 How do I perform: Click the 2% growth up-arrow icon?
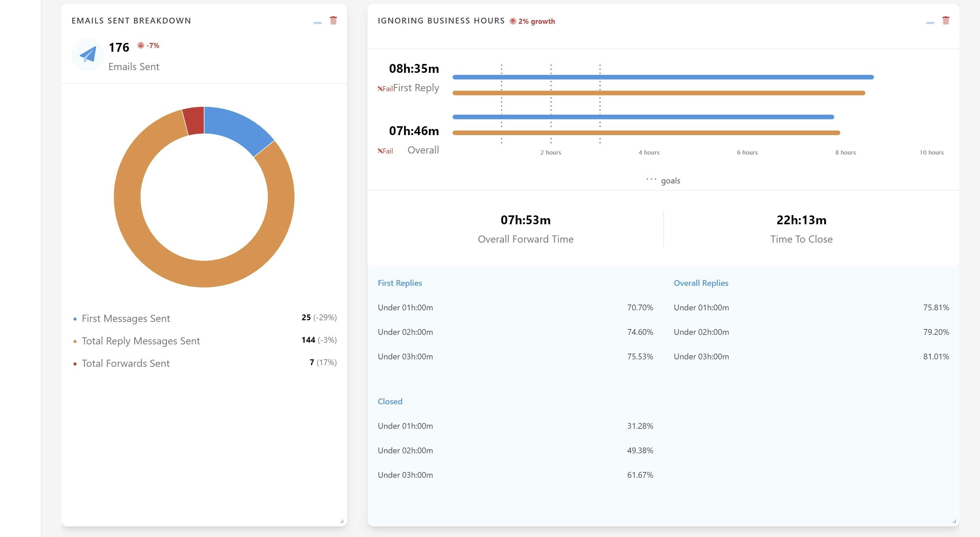[513, 21]
